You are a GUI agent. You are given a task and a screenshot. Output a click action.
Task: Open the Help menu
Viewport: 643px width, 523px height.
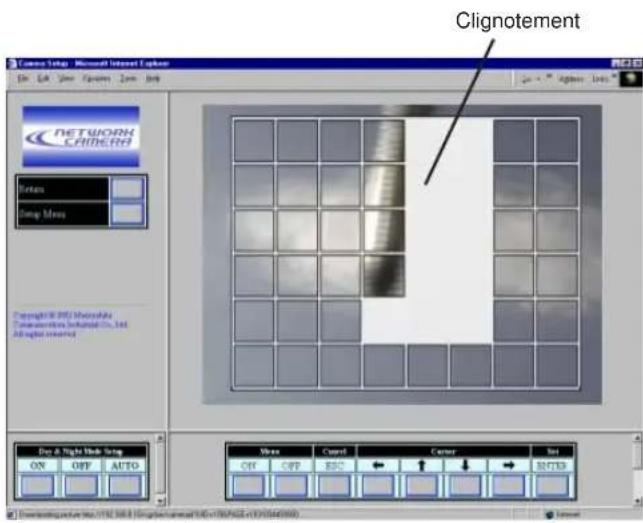[153, 78]
